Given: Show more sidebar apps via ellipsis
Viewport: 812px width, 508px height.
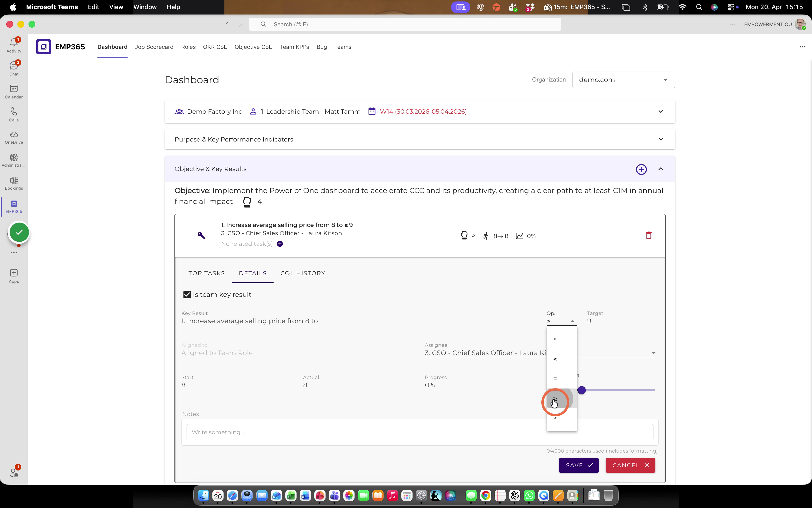Looking at the screenshot, I should 14,252.
